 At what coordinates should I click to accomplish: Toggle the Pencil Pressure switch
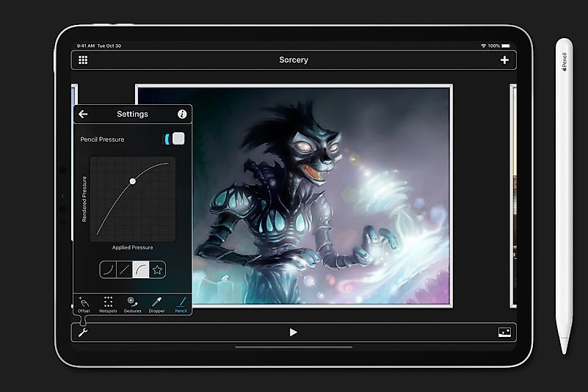coord(174,139)
